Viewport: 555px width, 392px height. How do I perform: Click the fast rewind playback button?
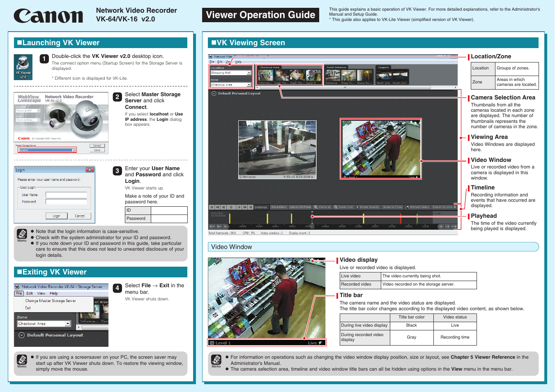[x=218, y=207]
